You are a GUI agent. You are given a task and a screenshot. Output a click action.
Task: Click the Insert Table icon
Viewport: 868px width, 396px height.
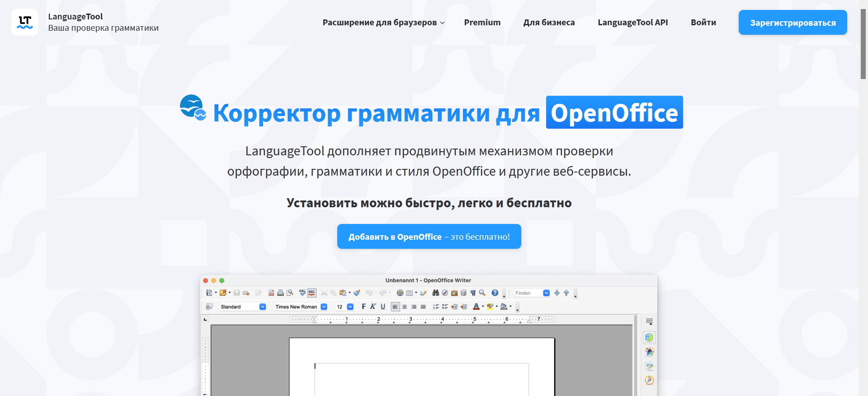coord(409,293)
